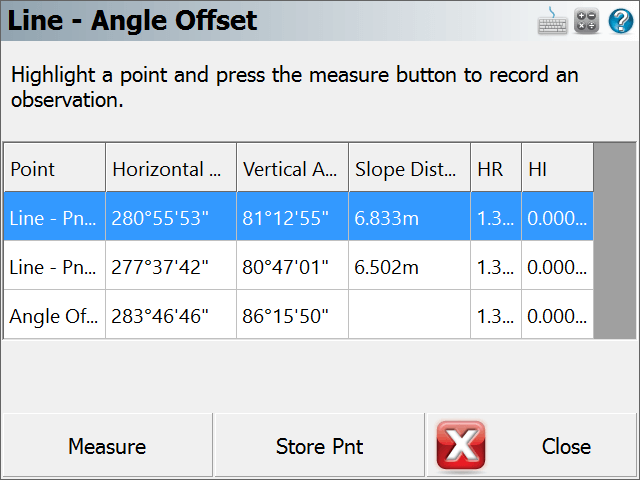Open the calculator icon
Screen dimensions: 640x480
pos(586,20)
